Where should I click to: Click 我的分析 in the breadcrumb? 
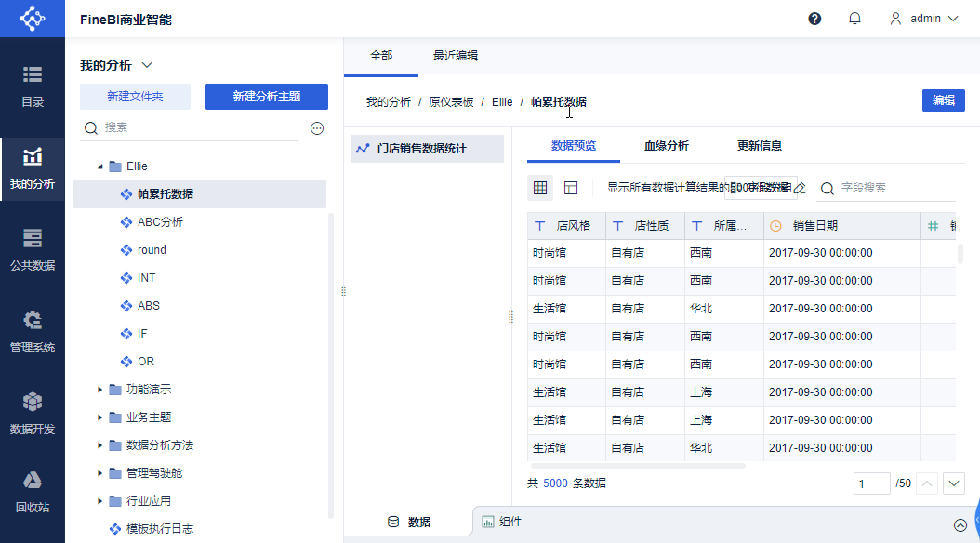(388, 102)
